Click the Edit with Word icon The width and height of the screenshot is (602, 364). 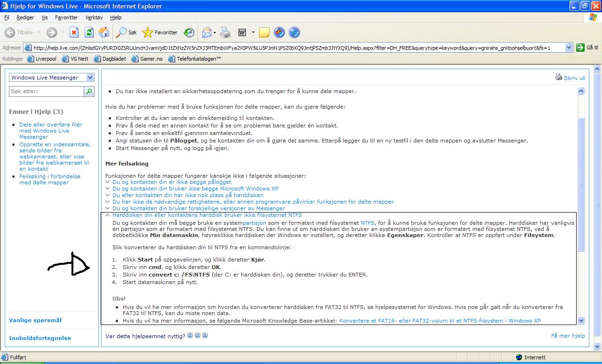[x=243, y=32]
